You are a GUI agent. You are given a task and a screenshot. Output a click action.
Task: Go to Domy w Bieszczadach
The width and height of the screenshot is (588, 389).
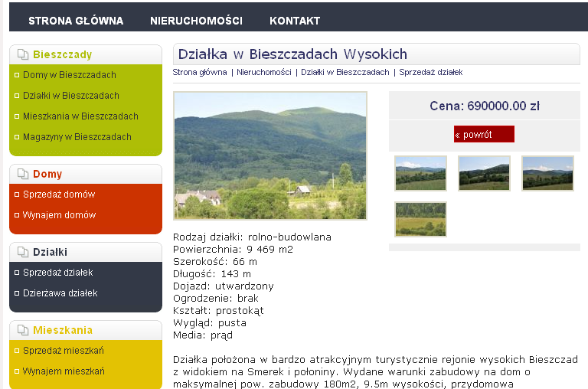[x=70, y=75]
